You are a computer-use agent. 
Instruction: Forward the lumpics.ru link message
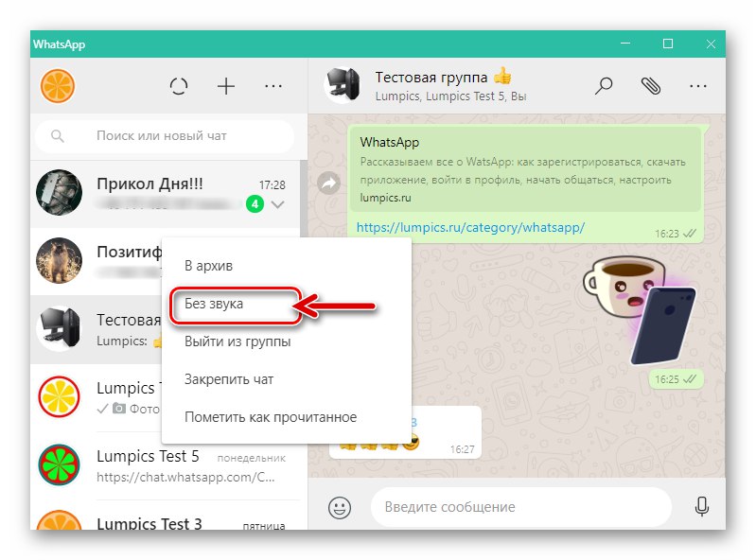click(329, 184)
